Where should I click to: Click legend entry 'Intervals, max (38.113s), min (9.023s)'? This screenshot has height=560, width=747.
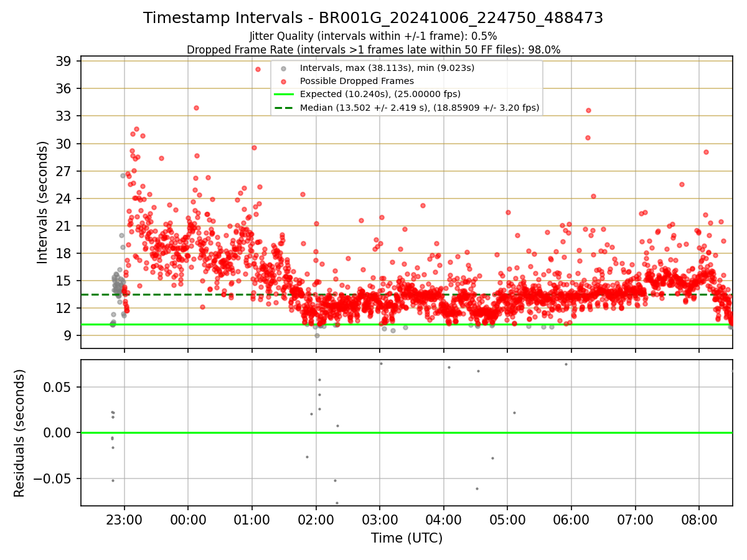point(387,68)
